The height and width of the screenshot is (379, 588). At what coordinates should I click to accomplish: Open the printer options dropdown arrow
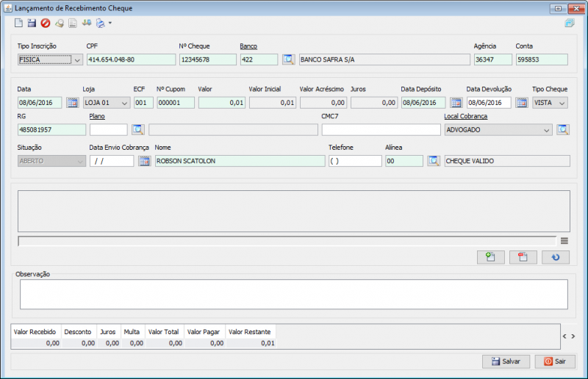[x=110, y=23]
